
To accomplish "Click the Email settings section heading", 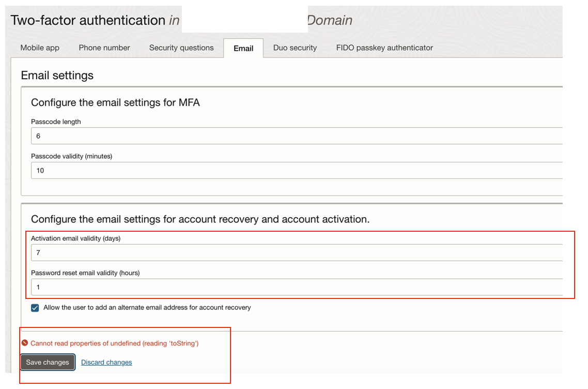I will click(x=57, y=76).
